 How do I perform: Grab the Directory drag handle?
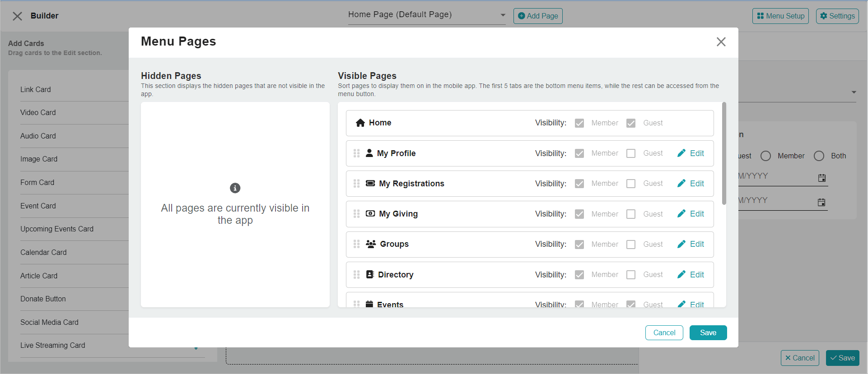tap(357, 275)
